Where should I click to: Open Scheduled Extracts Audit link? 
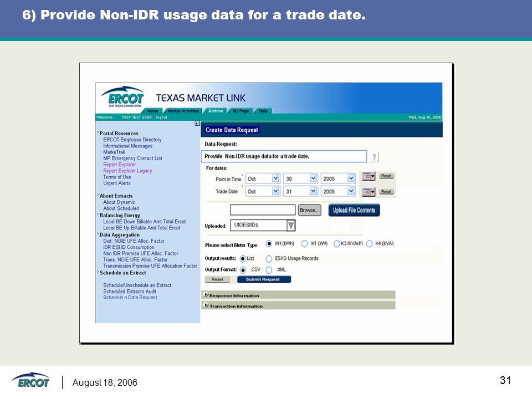130,291
